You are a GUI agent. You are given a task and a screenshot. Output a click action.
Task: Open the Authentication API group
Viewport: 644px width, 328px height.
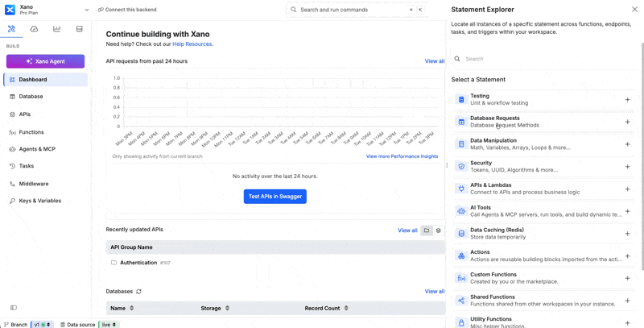click(138, 263)
